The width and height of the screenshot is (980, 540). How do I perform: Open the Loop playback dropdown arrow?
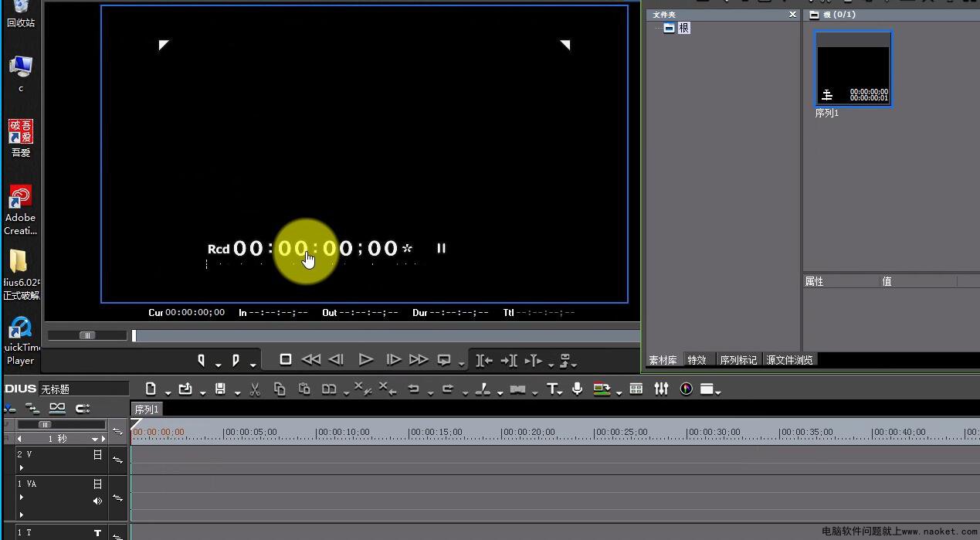[x=462, y=364]
